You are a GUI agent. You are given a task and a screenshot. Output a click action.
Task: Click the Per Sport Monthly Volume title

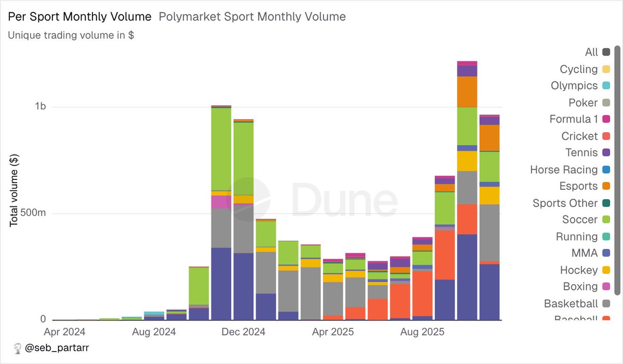[x=80, y=17]
